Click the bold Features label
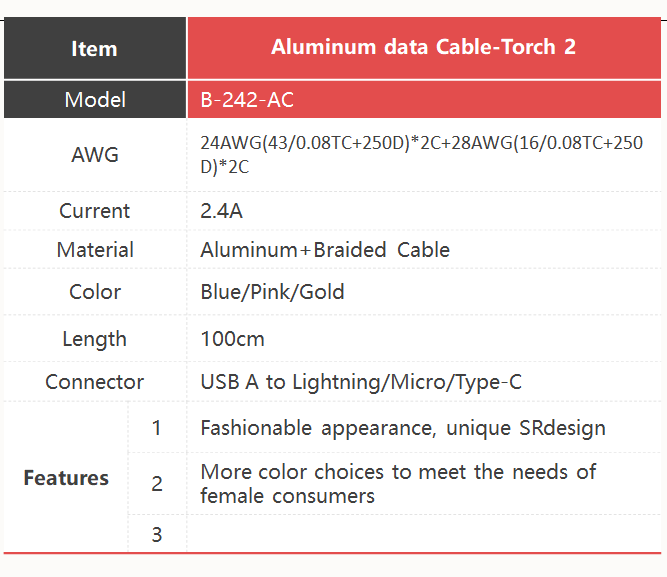The height and width of the screenshot is (577, 667). tap(66, 478)
